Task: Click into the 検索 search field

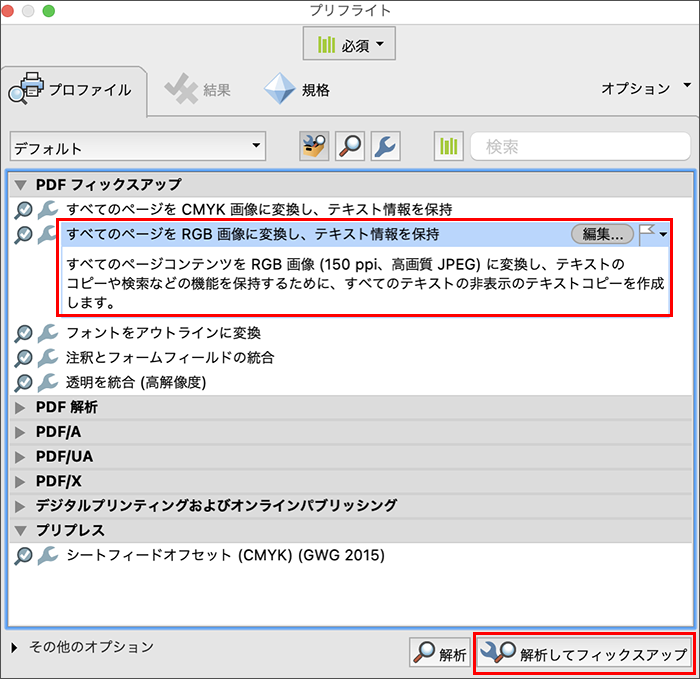Action: [x=580, y=147]
